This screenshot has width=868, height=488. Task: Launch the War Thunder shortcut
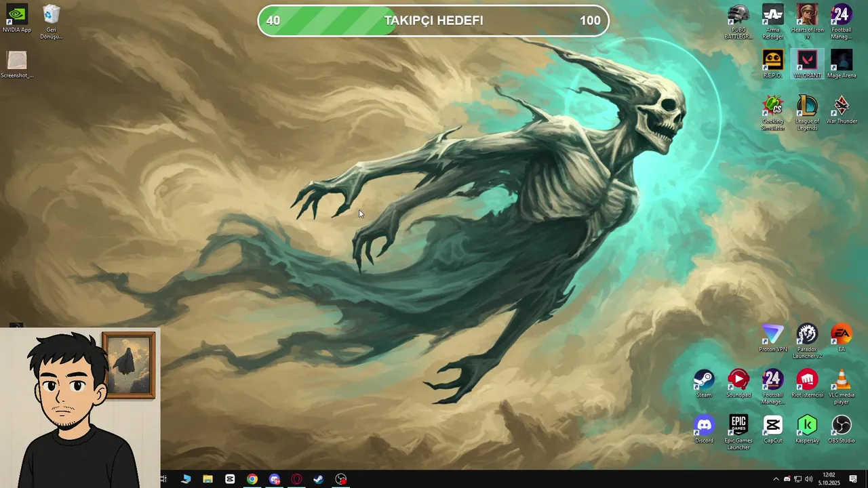(x=842, y=110)
